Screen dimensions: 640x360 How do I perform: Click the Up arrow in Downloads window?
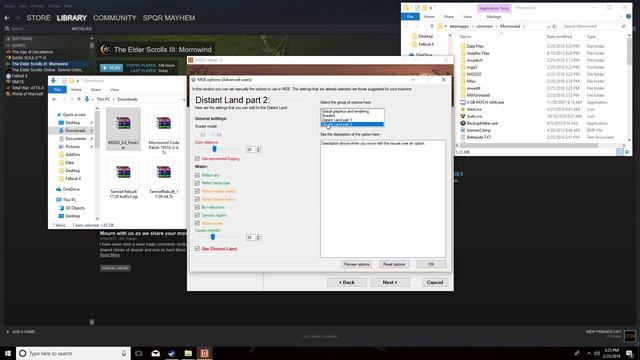[79, 99]
